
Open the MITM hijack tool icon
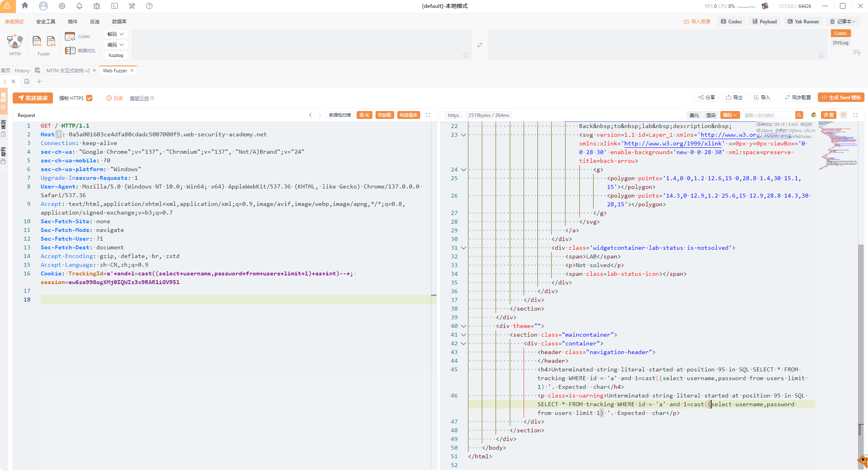pyautogui.click(x=15, y=41)
